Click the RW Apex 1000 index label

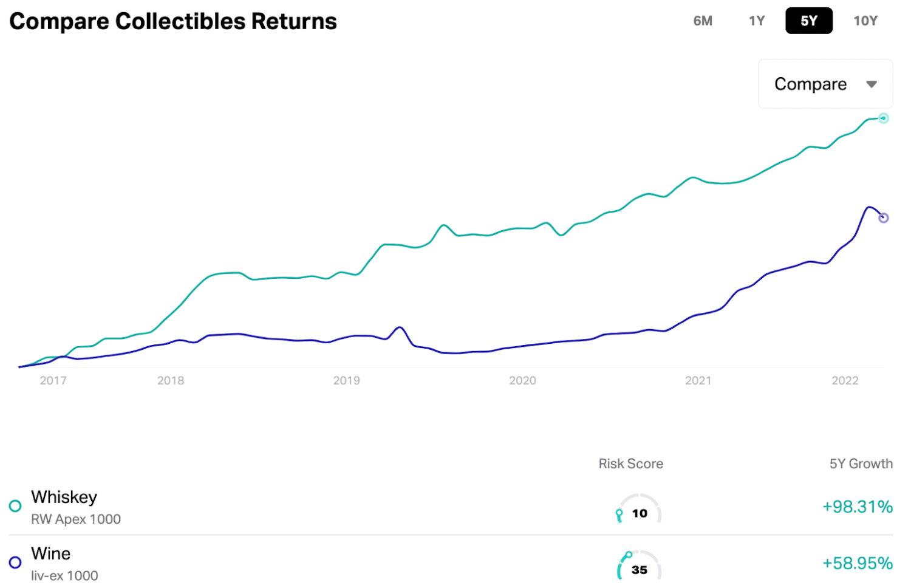pos(76,519)
